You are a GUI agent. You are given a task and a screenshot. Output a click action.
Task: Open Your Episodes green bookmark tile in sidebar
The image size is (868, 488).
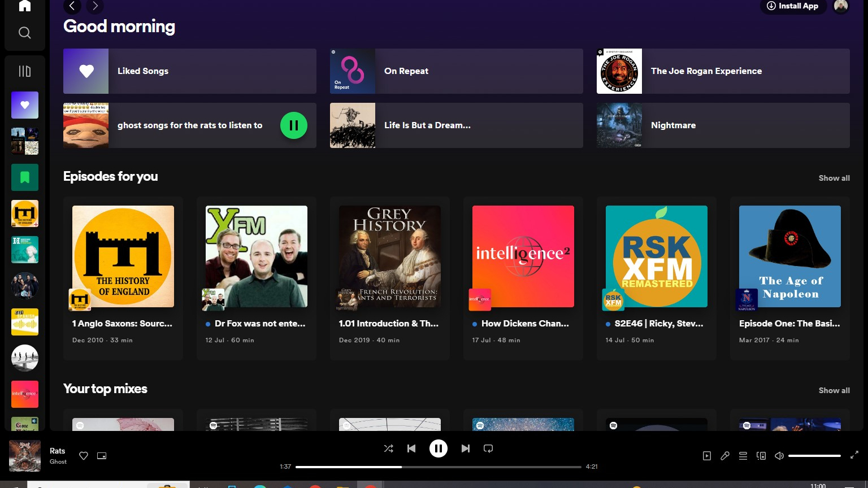point(25,177)
